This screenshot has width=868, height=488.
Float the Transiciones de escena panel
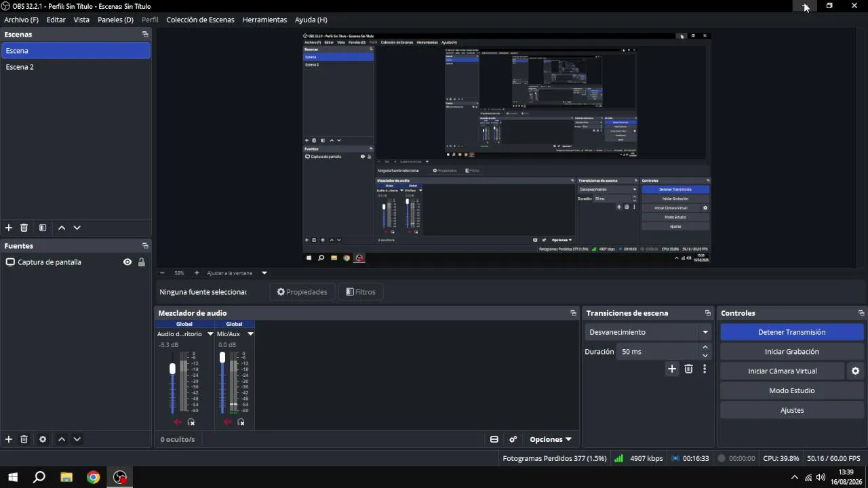tap(708, 313)
